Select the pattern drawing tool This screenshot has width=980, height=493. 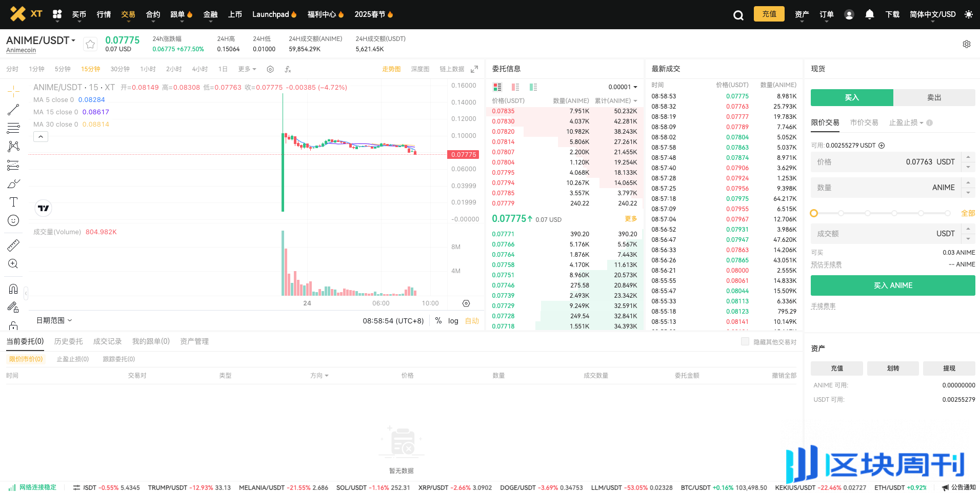coord(13,147)
